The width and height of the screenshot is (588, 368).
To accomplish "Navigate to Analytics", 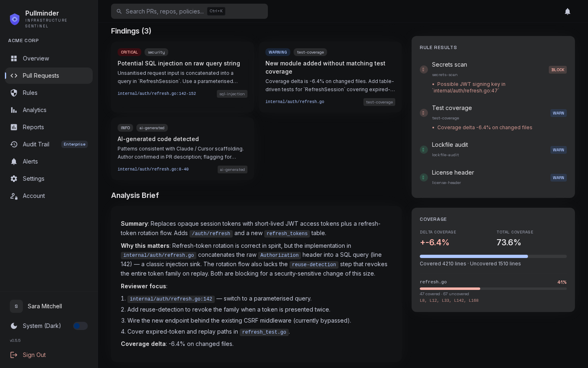I will 49,110.
